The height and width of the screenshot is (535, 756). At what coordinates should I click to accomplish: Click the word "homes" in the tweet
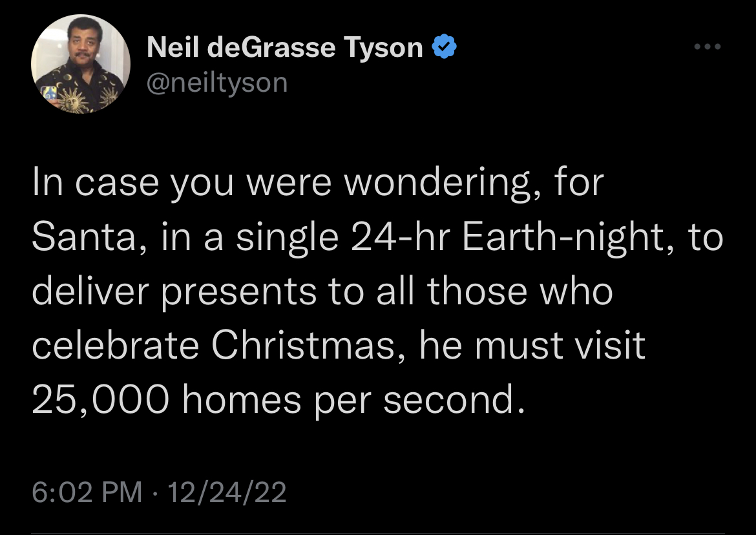(242, 400)
